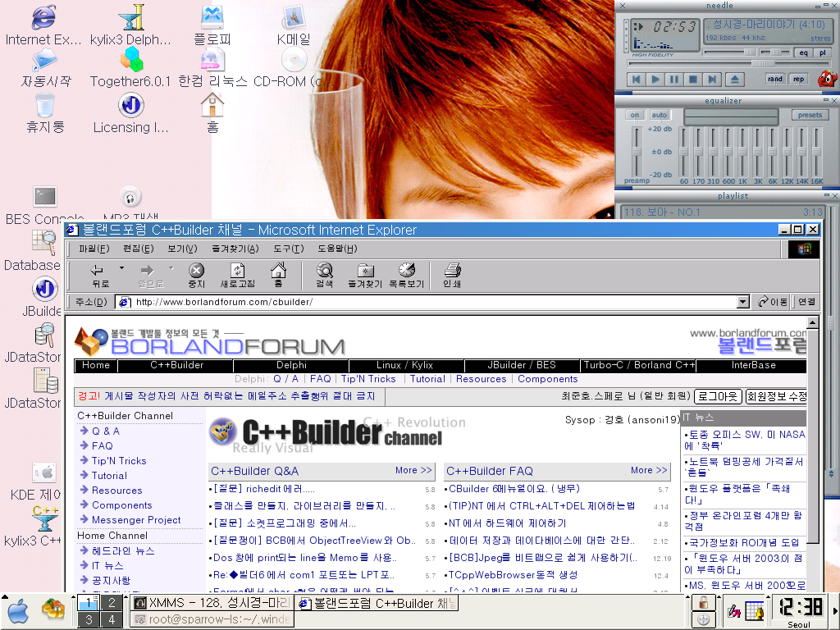Open the 보기(V) menu
The height and width of the screenshot is (630, 840).
[182, 249]
